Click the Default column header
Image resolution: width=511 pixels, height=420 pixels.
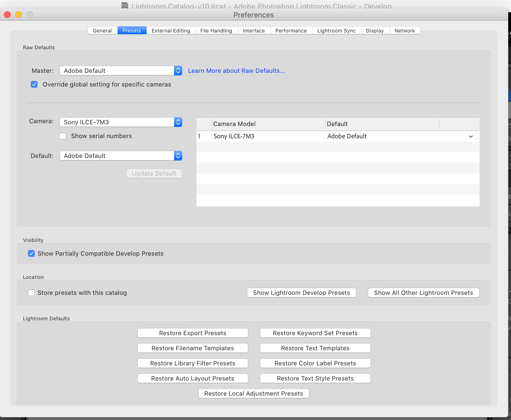click(382, 124)
